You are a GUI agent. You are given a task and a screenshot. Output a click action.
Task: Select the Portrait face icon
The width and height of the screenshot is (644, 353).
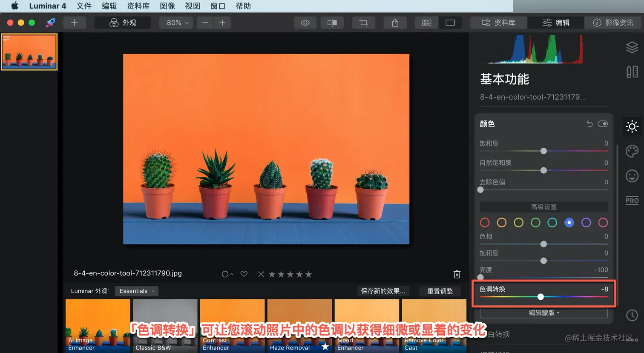[632, 175]
